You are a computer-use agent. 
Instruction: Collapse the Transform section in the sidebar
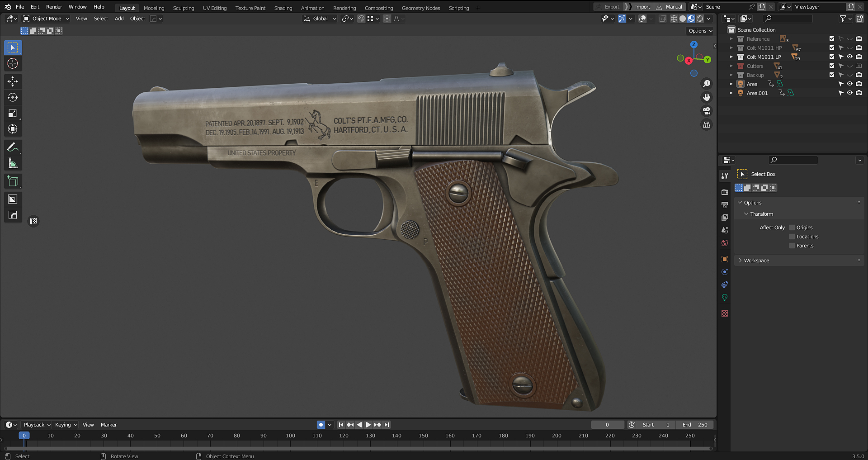(x=746, y=213)
